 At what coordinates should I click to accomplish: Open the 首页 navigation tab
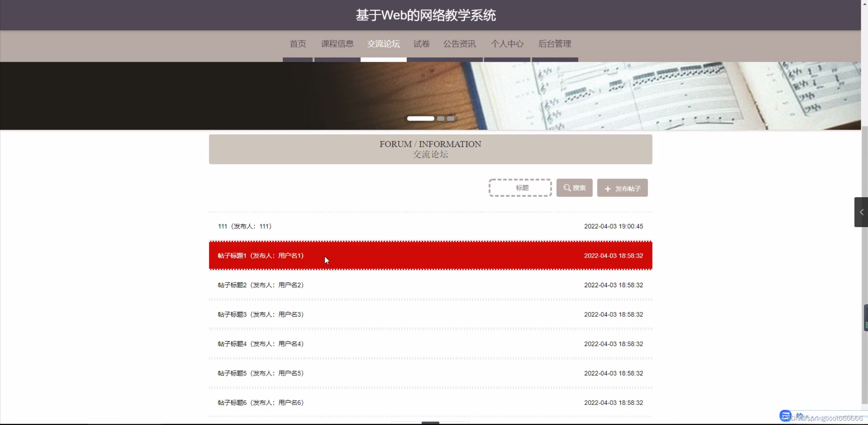[x=298, y=44]
